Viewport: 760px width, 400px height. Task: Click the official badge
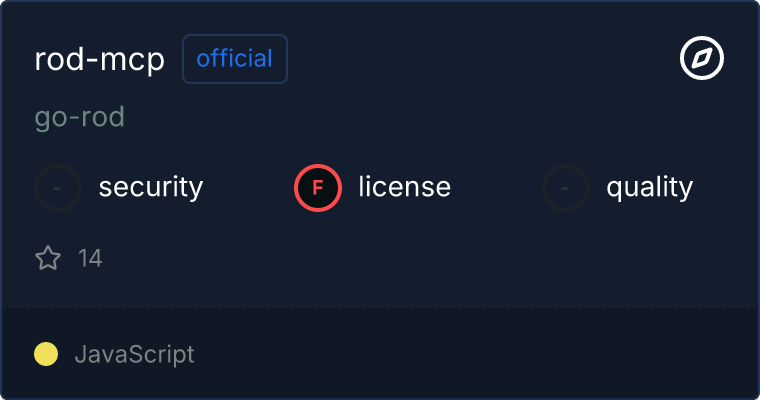pyautogui.click(x=235, y=59)
